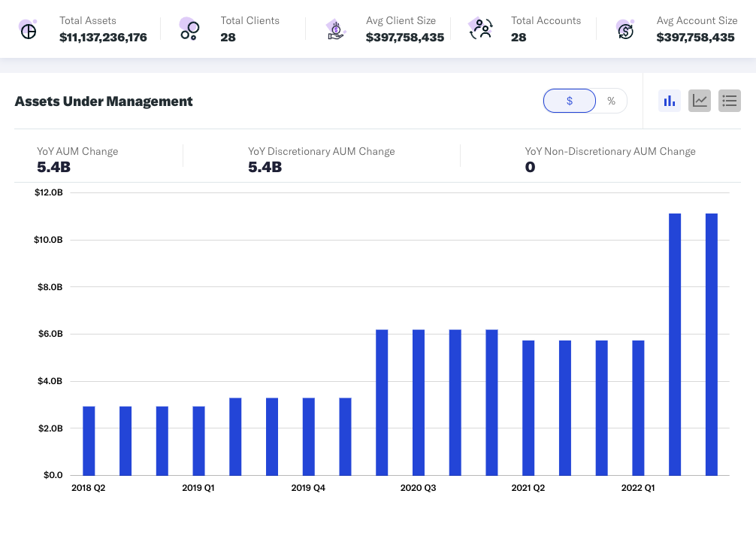This screenshot has height=554, width=756.
Task: Click the 2021 Q2 bar
Action: click(528, 407)
